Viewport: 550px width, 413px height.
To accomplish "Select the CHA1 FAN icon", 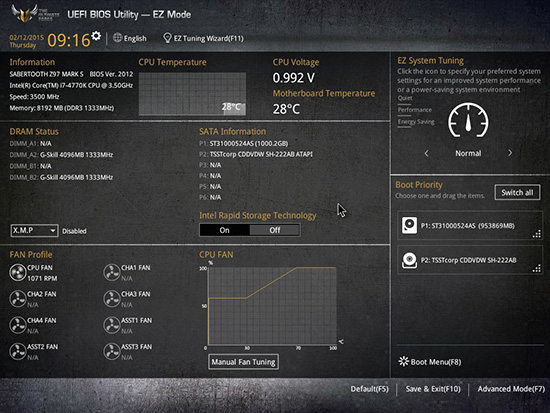I will click(x=112, y=272).
